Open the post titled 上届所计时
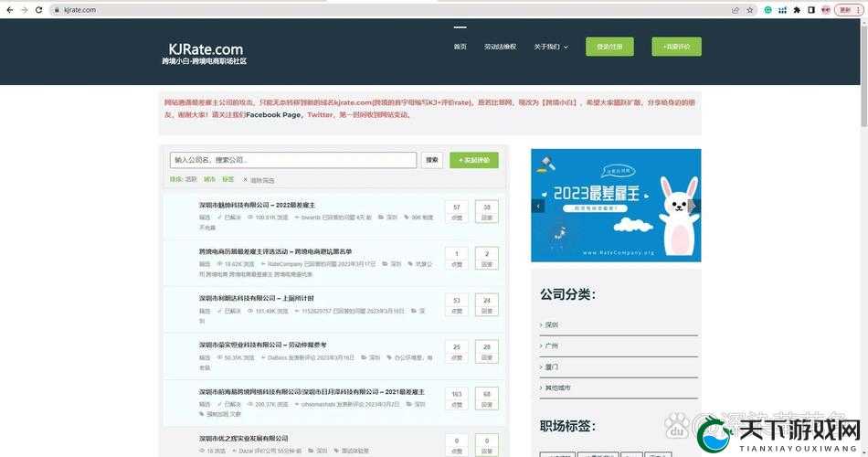This screenshot has width=868, height=457. [257, 298]
